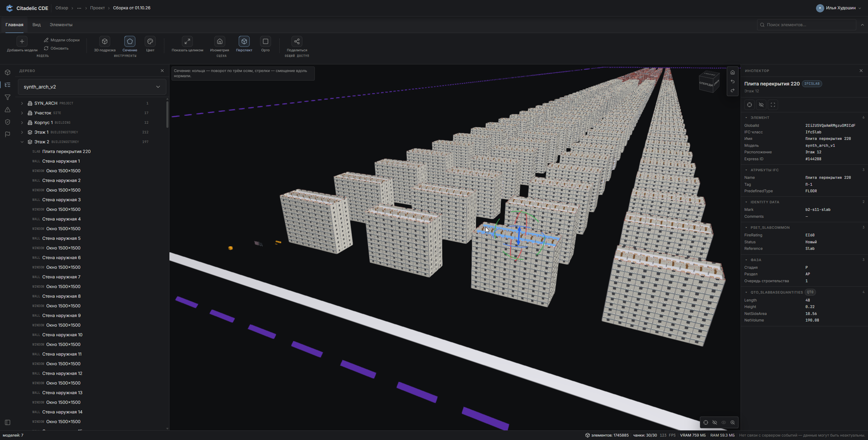
Task: Open the Илья Худошин user menu
Action: pyautogui.click(x=839, y=8)
